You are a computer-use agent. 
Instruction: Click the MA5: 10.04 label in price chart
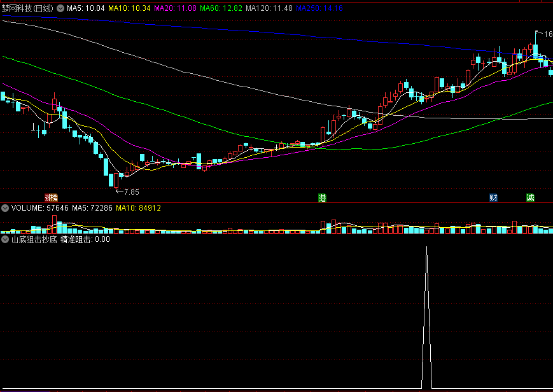86,8
